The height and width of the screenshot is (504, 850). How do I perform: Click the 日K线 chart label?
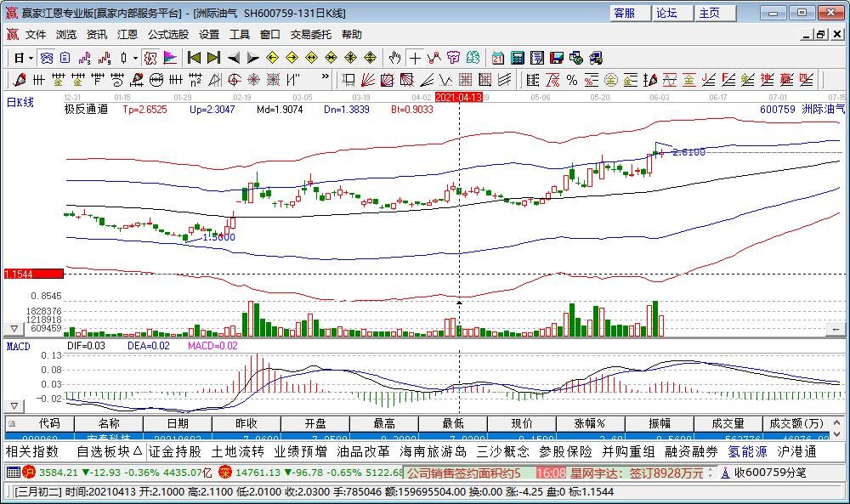pos(20,102)
